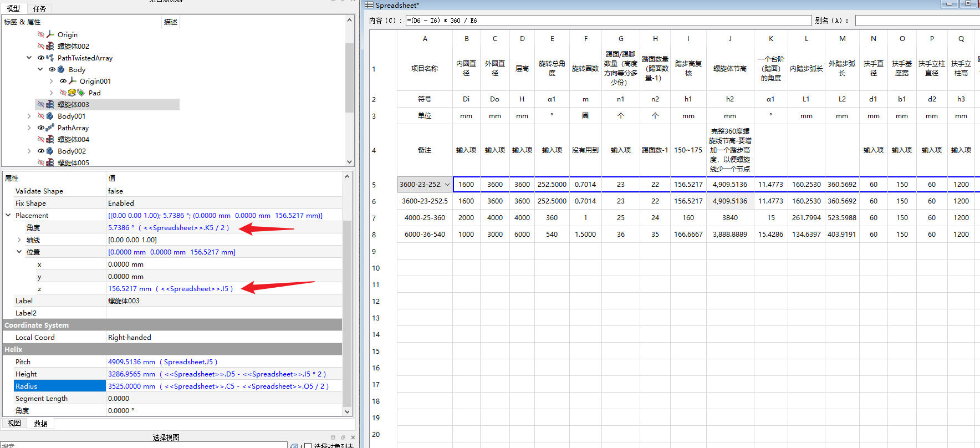
Task: Toggle visibility eye of PathTwistedArray
Action: point(41,58)
